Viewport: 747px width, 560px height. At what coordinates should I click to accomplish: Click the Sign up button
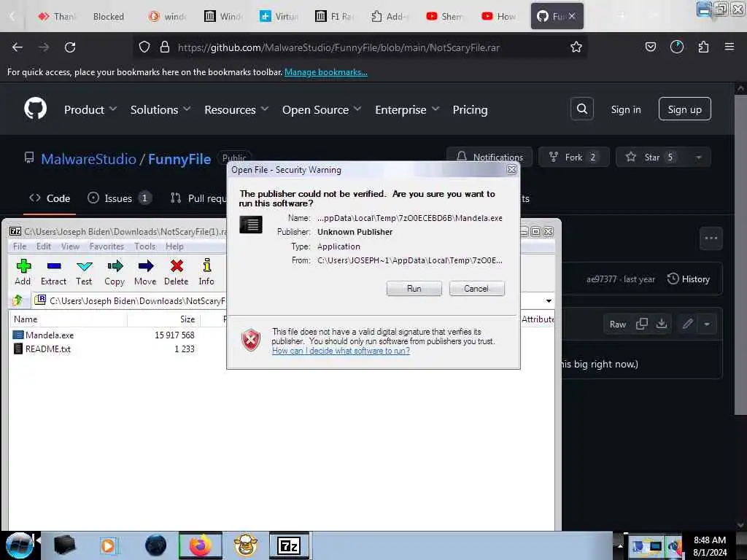[x=684, y=109]
